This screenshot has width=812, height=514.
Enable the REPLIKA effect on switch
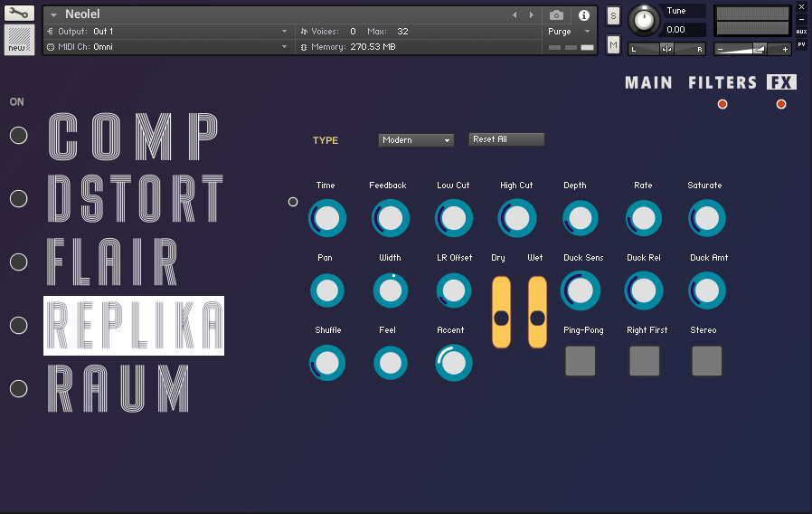[x=19, y=326]
